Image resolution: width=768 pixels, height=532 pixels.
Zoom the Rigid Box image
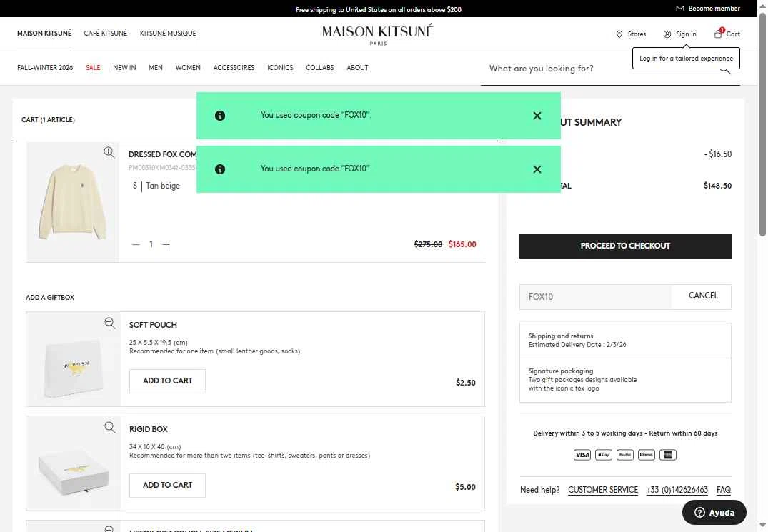110,427
